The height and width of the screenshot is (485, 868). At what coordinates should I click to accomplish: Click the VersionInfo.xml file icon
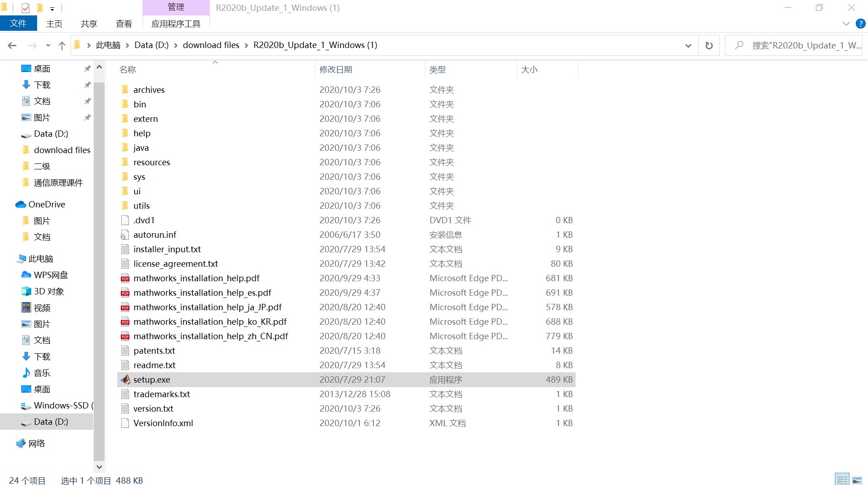pos(125,423)
